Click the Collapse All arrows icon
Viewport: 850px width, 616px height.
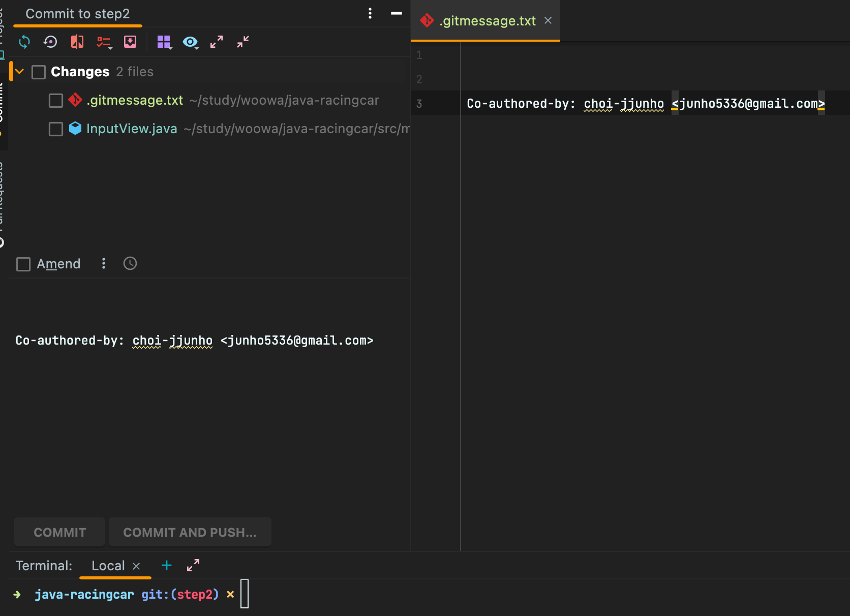click(x=243, y=42)
